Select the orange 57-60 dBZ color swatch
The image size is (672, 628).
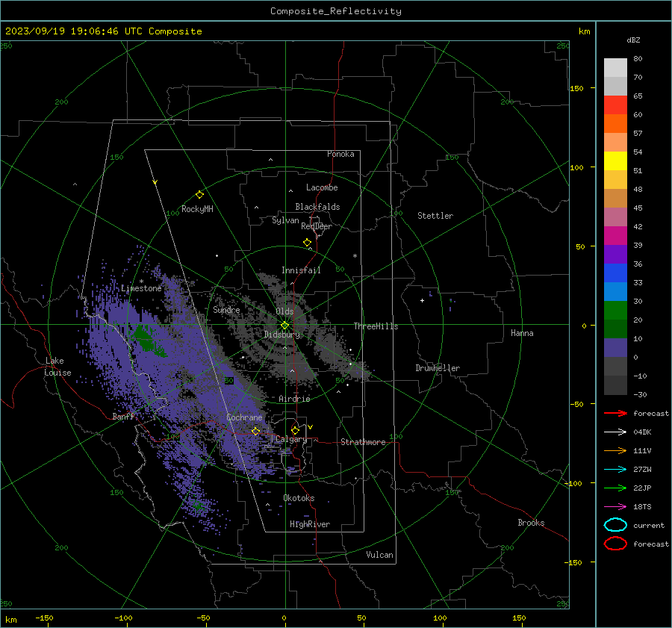point(615,124)
